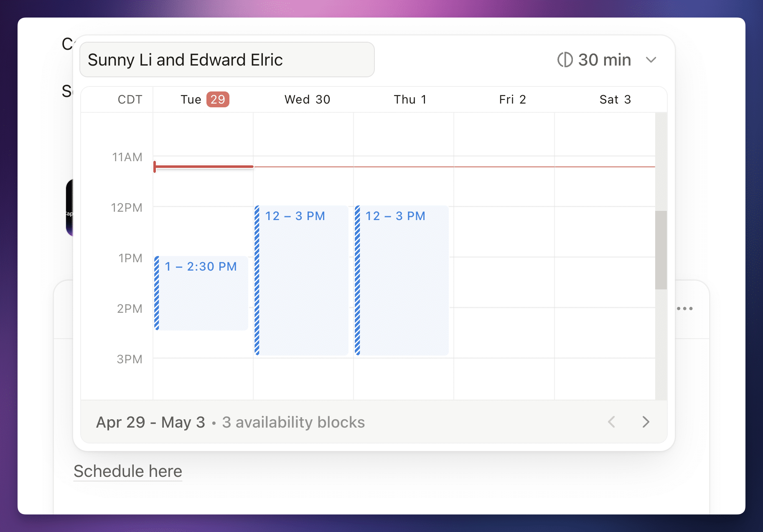
Task: Click the meeting title field 'Sunny Li and Edward Elric'
Action: coord(227,60)
